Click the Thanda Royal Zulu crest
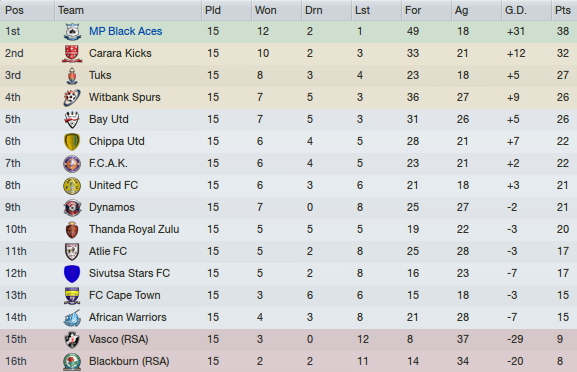The image size is (577, 372). tap(72, 230)
